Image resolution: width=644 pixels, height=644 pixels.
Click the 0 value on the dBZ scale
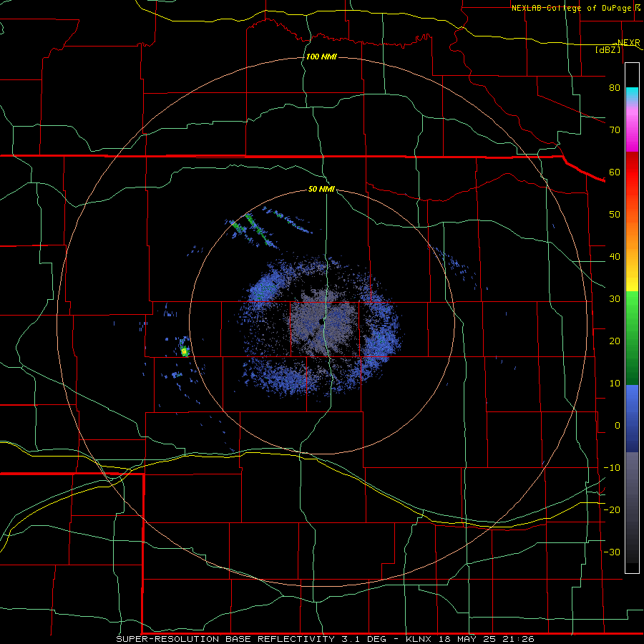[618, 426]
